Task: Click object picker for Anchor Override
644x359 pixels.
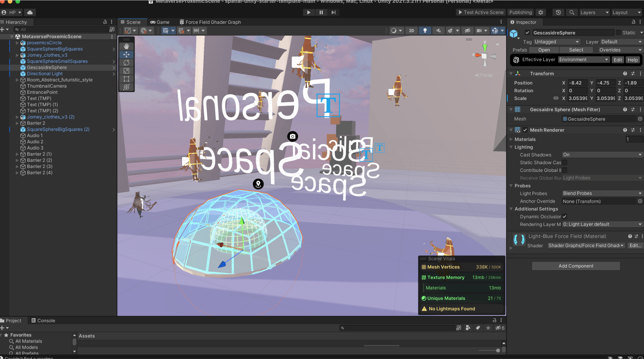Action: pyautogui.click(x=640, y=201)
